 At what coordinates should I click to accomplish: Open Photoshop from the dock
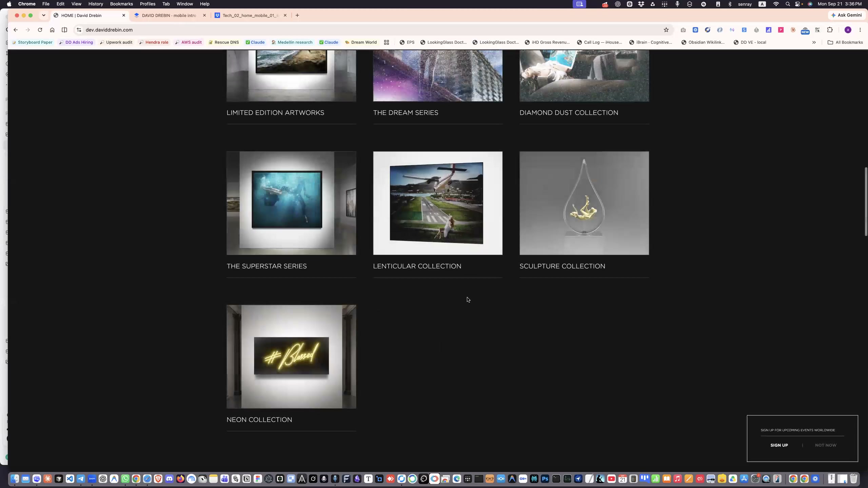pyautogui.click(x=545, y=479)
